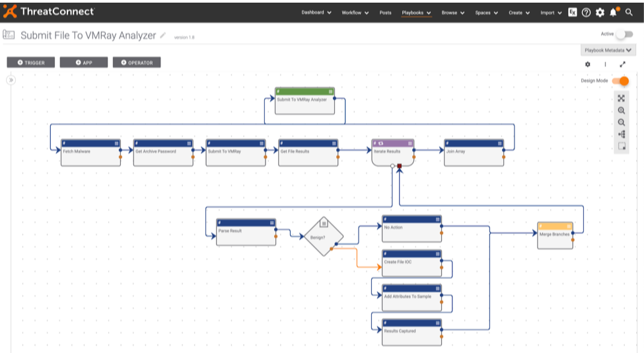Click the white output port on Iterate Results
This screenshot has width=644, height=353.
coord(392,166)
